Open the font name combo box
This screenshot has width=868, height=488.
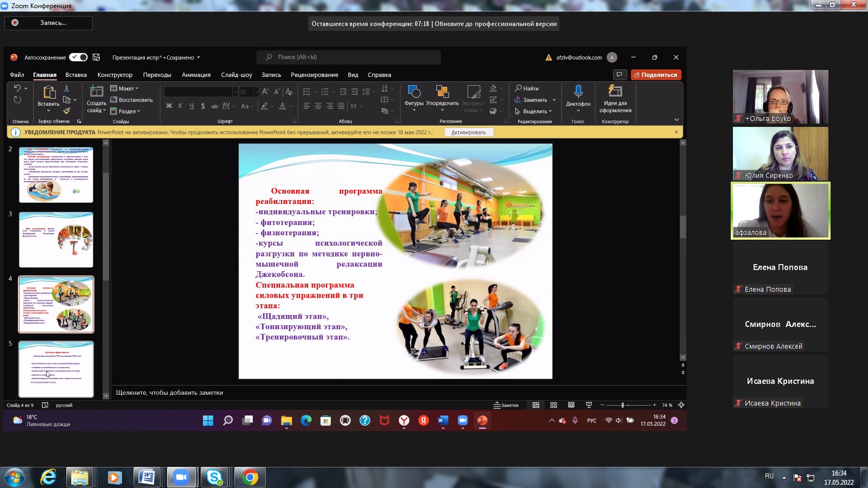click(x=201, y=92)
